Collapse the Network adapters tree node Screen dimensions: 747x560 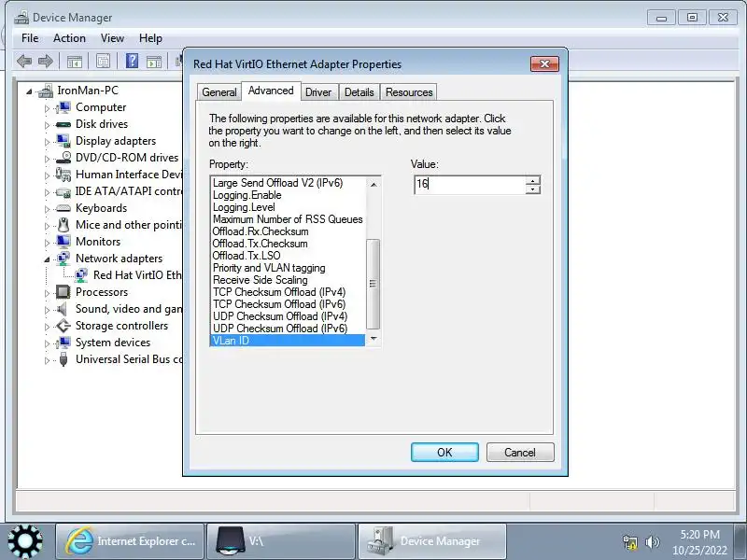47,259
